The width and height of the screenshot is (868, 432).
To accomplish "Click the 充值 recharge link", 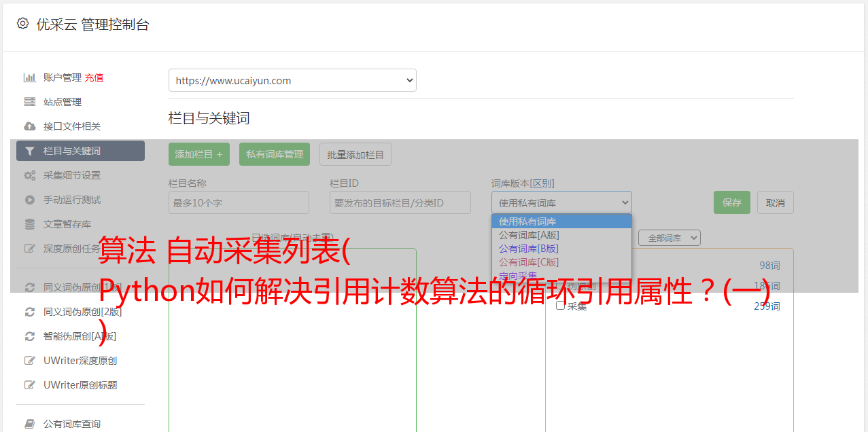I will point(94,77).
